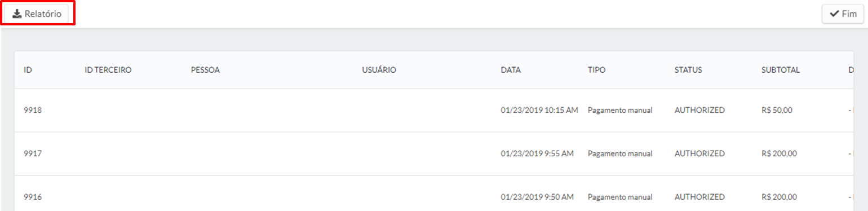Image resolution: width=868 pixels, height=211 pixels.
Task: Click the USUÁRIO column header
Action: [379, 70]
